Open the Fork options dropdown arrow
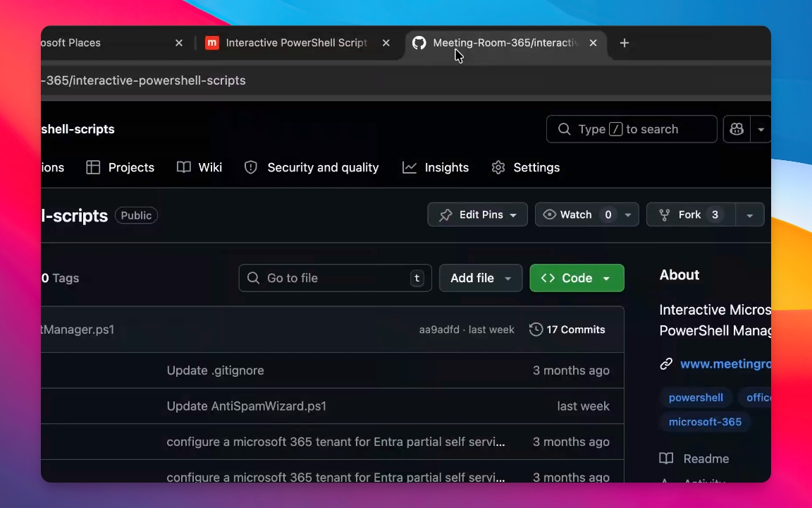Viewport: 812px width, 508px height. (x=749, y=215)
